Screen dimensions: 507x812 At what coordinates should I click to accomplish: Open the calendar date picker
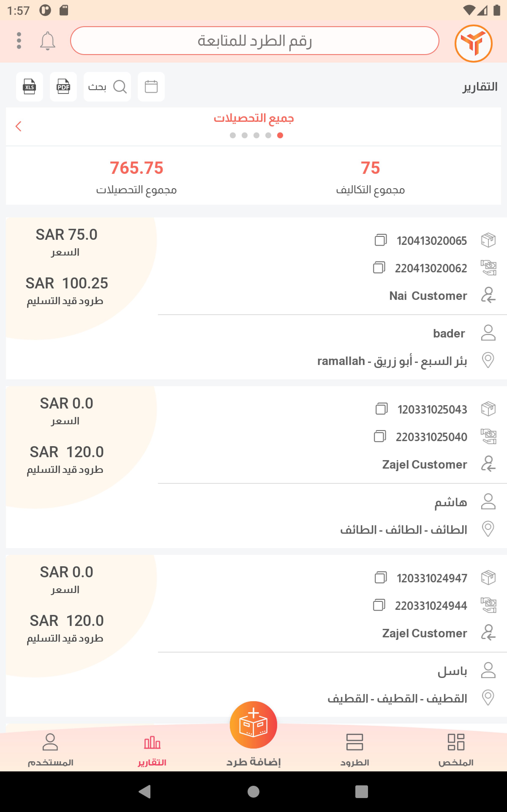(x=151, y=86)
